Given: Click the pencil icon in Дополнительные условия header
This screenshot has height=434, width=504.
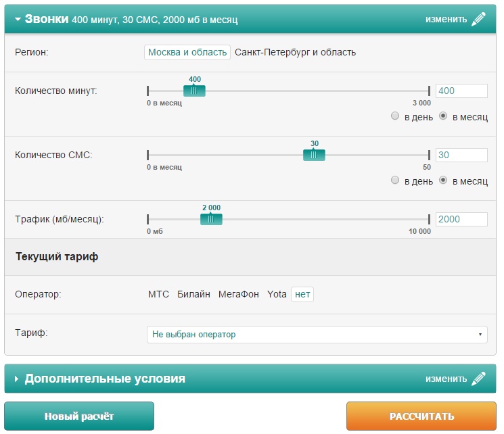Looking at the screenshot, I should pyautogui.click(x=478, y=379).
